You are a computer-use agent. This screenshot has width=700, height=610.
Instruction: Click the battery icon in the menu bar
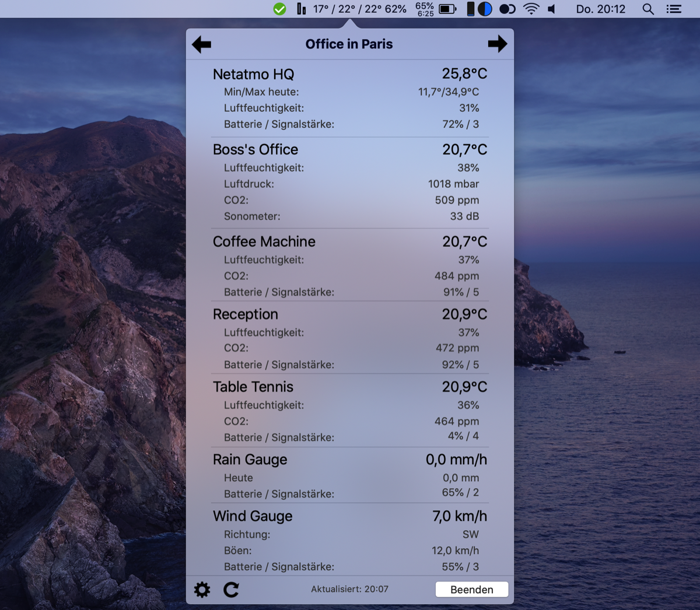coord(447,9)
